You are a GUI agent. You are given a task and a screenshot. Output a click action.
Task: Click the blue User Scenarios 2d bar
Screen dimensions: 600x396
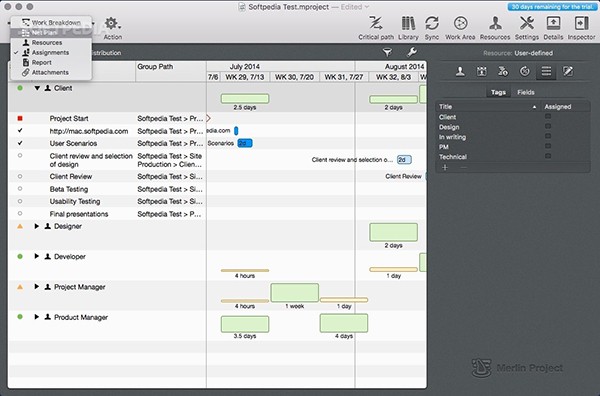click(x=245, y=143)
